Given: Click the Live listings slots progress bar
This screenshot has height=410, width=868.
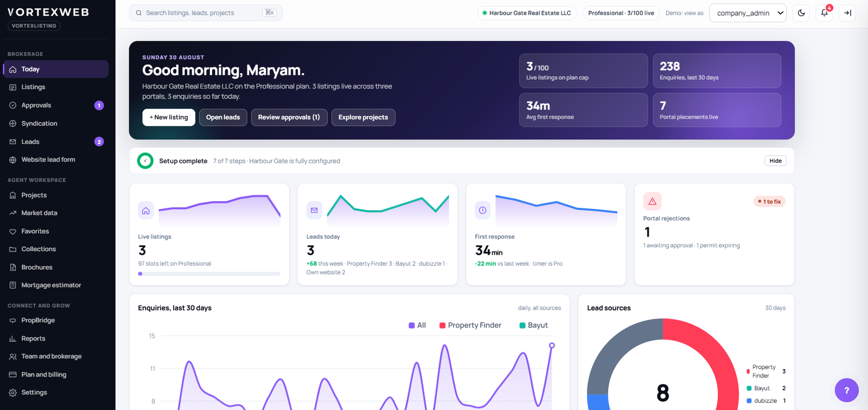Looking at the screenshot, I should click(209, 274).
